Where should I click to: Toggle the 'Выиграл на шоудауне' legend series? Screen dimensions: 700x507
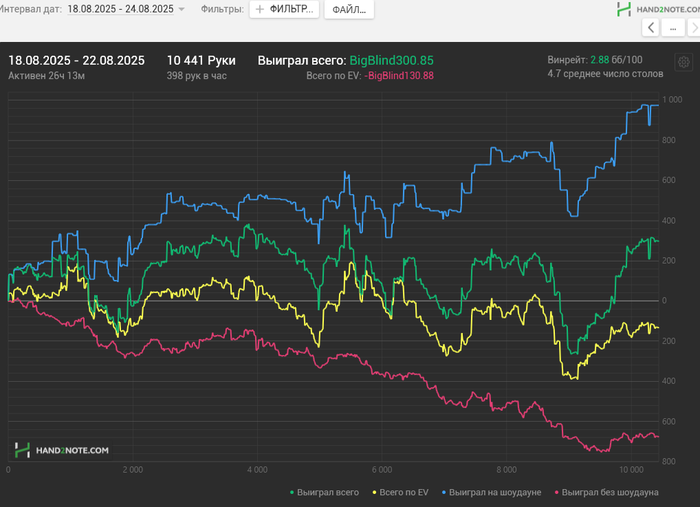494,492
